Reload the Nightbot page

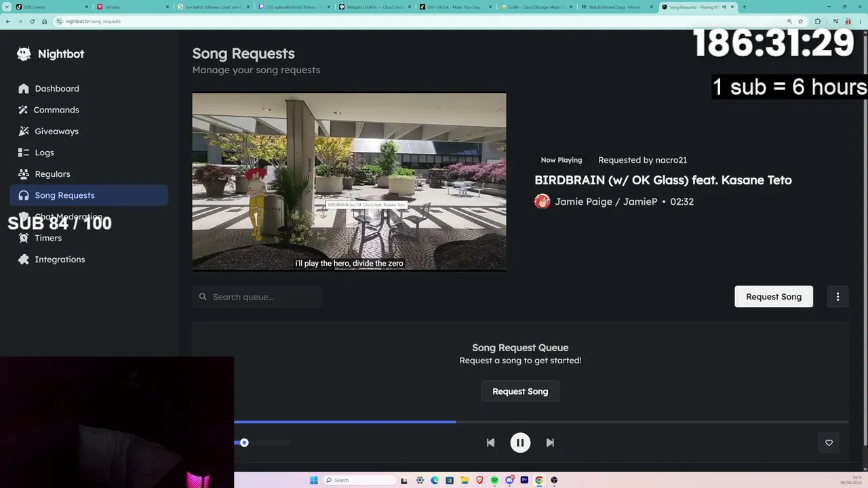point(32,21)
